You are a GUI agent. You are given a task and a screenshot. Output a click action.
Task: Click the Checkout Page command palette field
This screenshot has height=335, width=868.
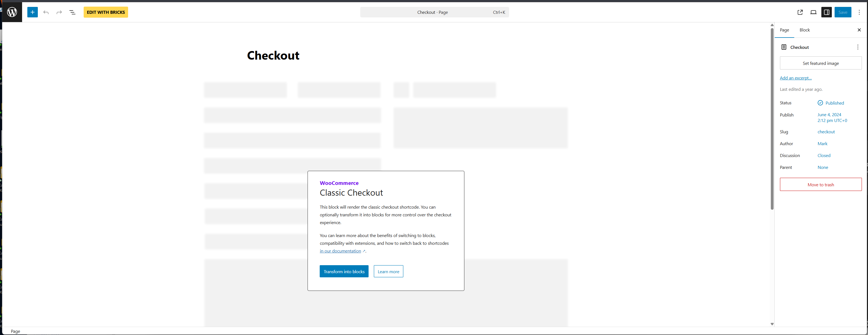click(x=434, y=12)
